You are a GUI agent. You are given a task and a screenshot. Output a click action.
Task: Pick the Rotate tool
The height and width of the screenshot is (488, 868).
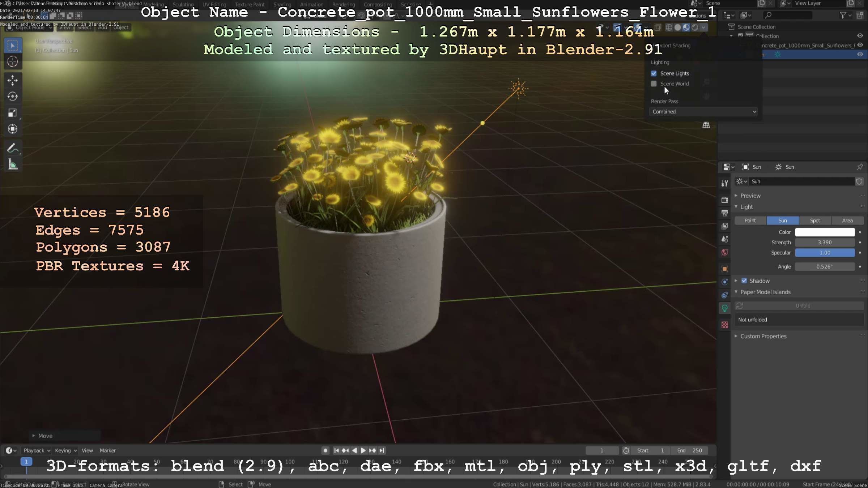13,97
